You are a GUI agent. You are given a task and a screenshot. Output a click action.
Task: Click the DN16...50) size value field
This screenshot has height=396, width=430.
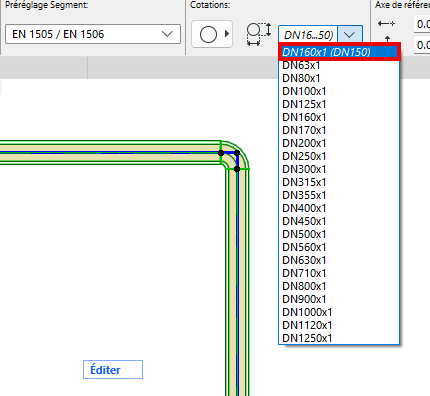pos(308,35)
